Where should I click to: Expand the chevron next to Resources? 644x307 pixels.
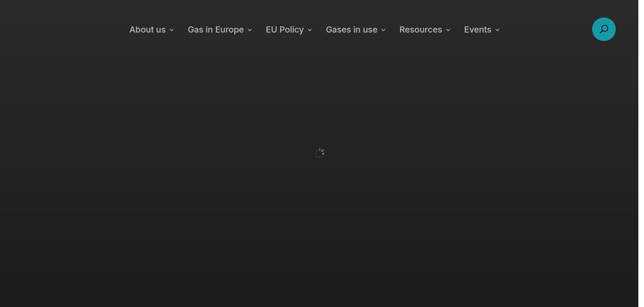coord(448,30)
